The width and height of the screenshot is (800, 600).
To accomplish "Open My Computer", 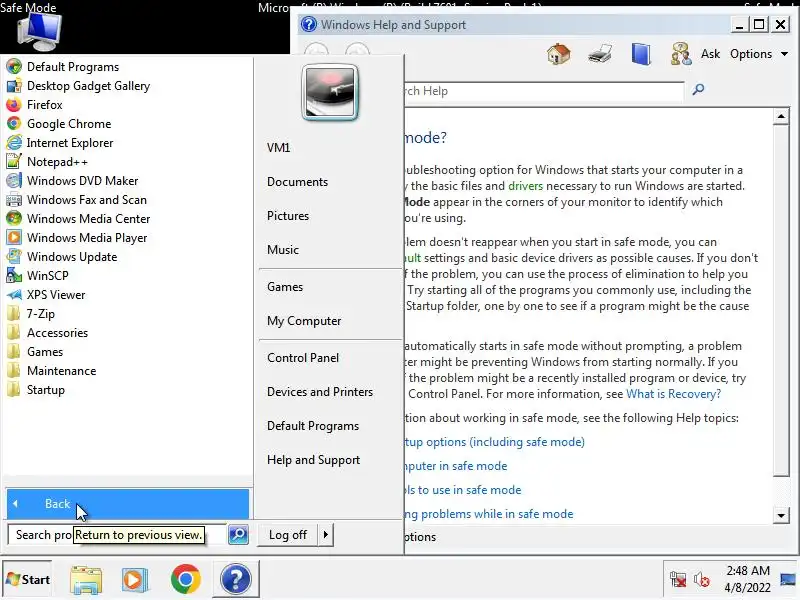I will click(304, 321).
